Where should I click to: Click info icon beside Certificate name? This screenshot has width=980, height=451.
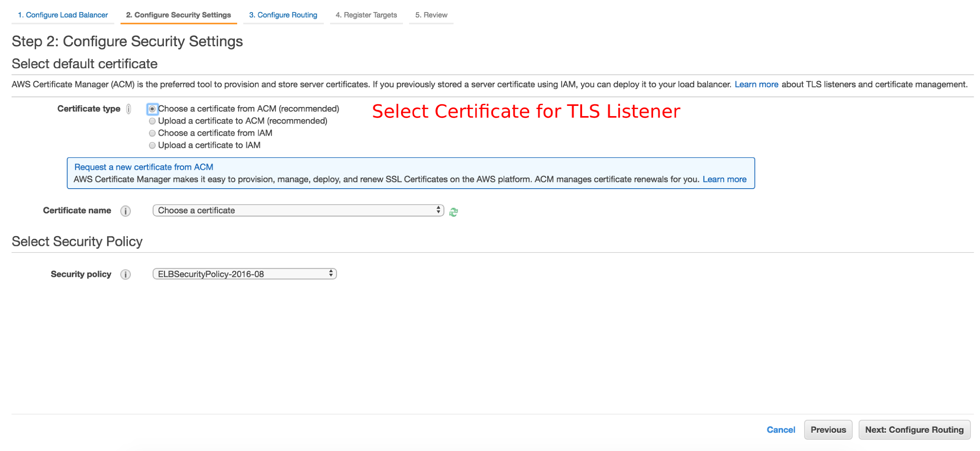coord(125,211)
